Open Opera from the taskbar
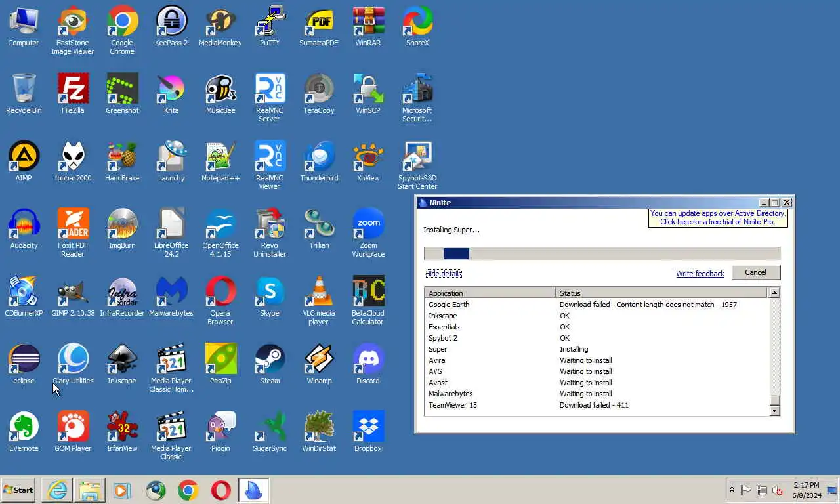 [x=221, y=490]
